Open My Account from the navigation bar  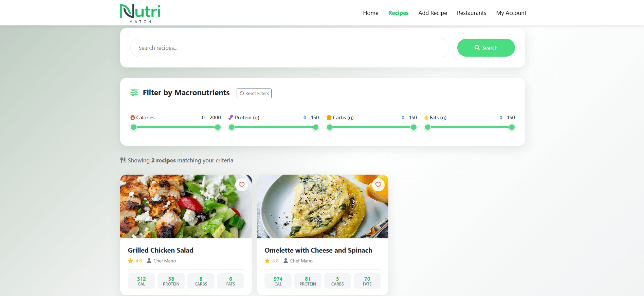(x=511, y=13)
